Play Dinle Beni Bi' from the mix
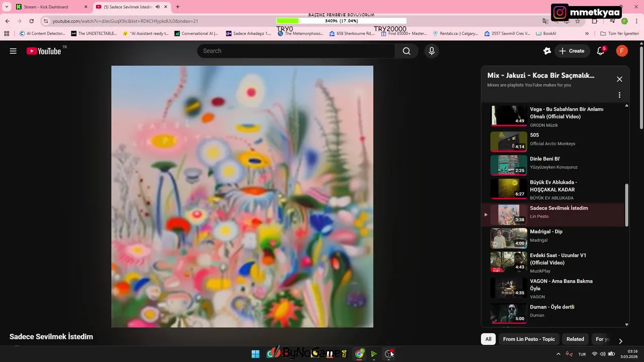This screenshot has height=362, width=644. tap(553, 165)
